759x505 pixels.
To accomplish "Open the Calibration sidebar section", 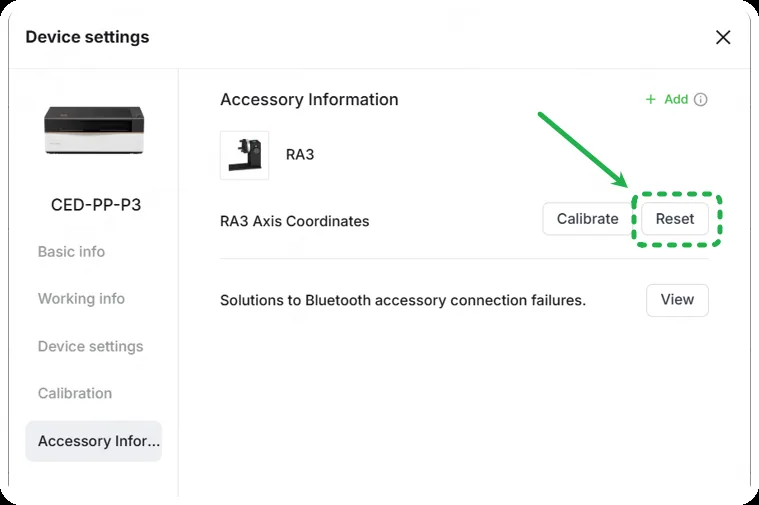I will (x=75, y=393).
